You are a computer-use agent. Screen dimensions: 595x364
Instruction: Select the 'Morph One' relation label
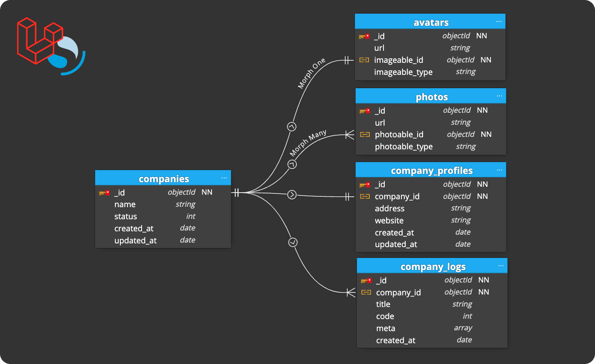[311, 73]
